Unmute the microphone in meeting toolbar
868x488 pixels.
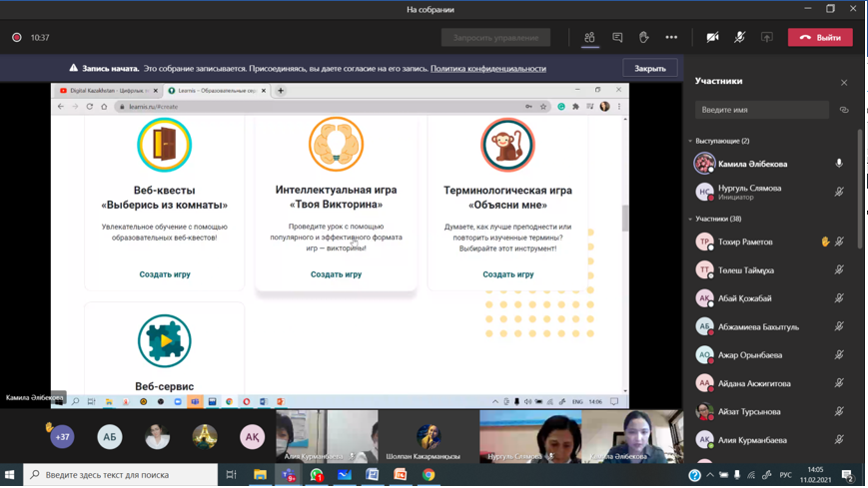coord(739,38)
